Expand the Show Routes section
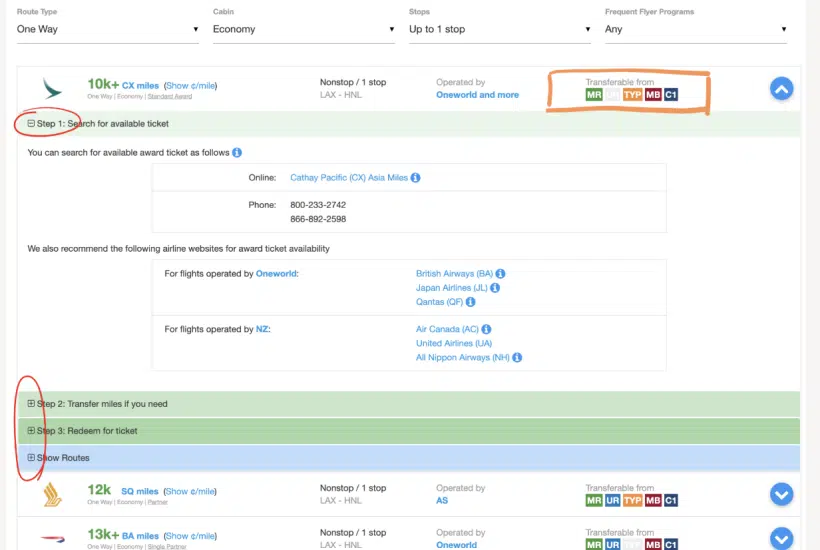The image size is (820, 550). (x=31, y=458)
